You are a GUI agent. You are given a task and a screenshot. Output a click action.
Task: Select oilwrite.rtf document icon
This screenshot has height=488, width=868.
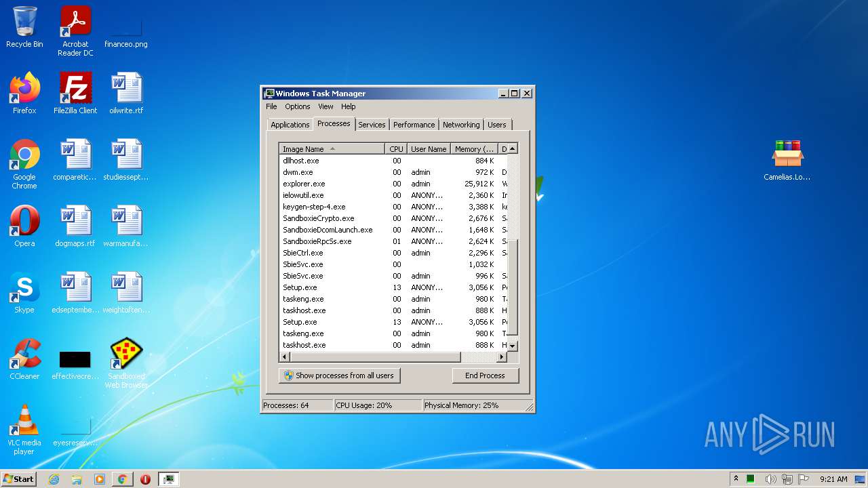(126, 94)
